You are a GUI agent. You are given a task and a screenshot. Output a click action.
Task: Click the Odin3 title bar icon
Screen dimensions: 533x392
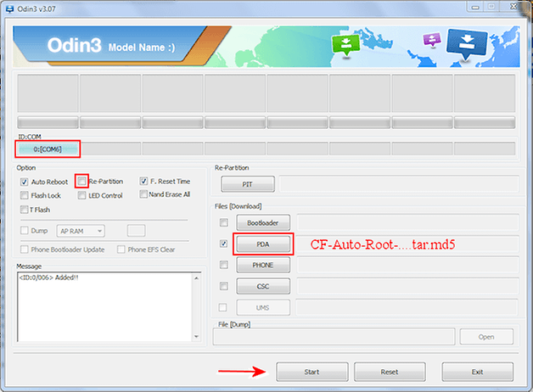(10, 8)
